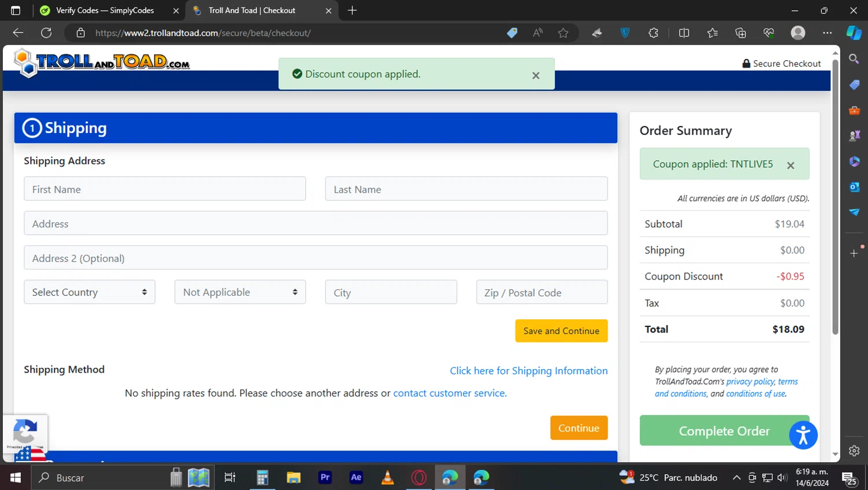Select the $18.09 total amount
The width and height of the screenshot is (868, 490).
pos(788,329)
